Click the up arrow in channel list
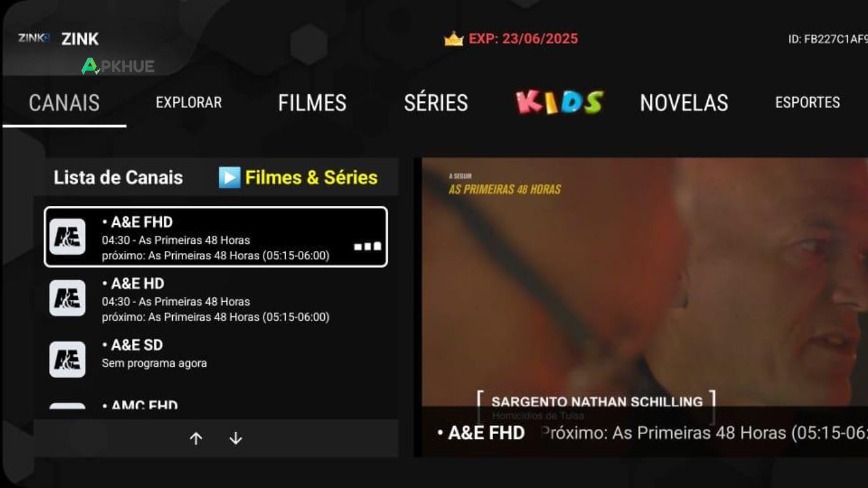The image size is (868, 488). coord(196,438)
